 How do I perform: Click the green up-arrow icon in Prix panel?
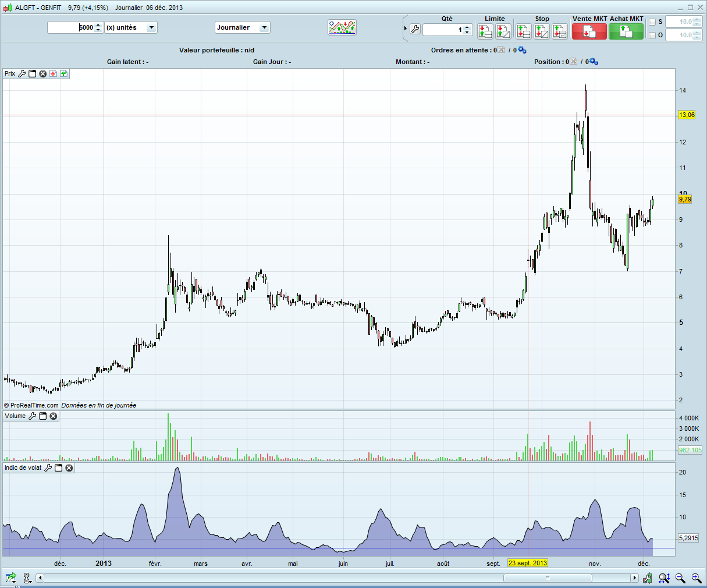63,74
